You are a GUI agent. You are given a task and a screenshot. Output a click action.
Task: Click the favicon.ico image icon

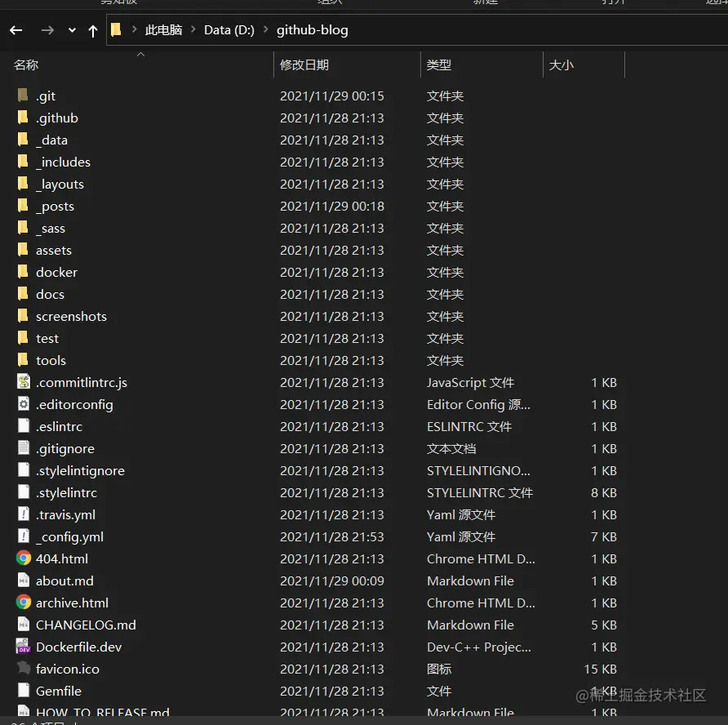pos(23,668)
